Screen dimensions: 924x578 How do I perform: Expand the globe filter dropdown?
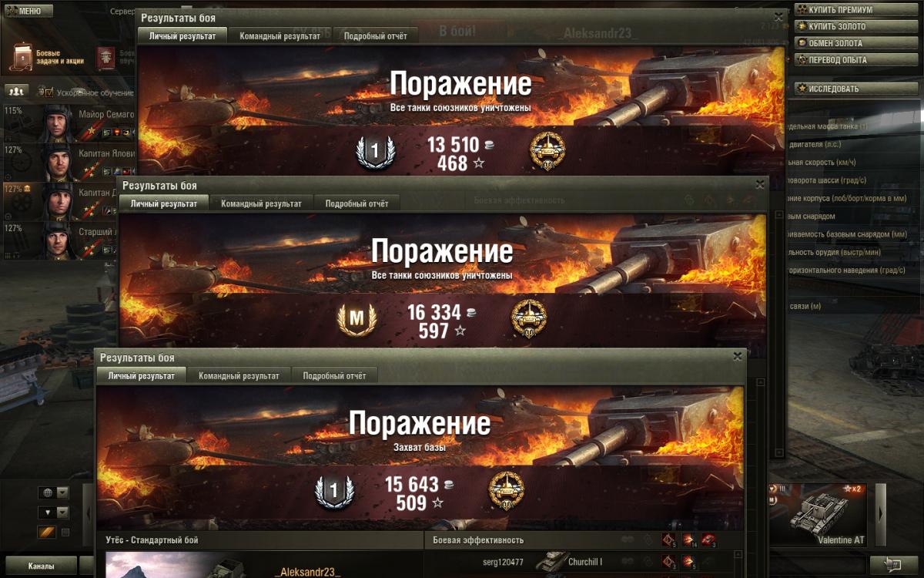pyautogui.click(x=63, y=492)
